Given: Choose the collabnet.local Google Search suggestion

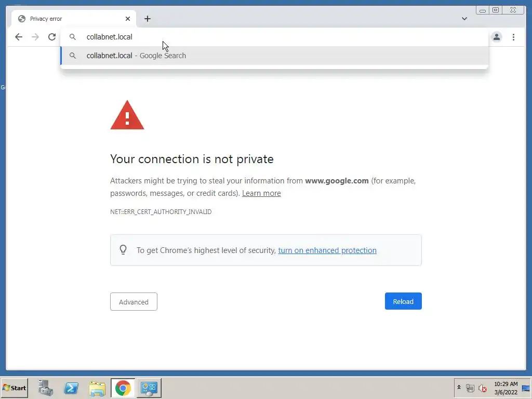Looking at the screenshot, I should click(274, 56).
